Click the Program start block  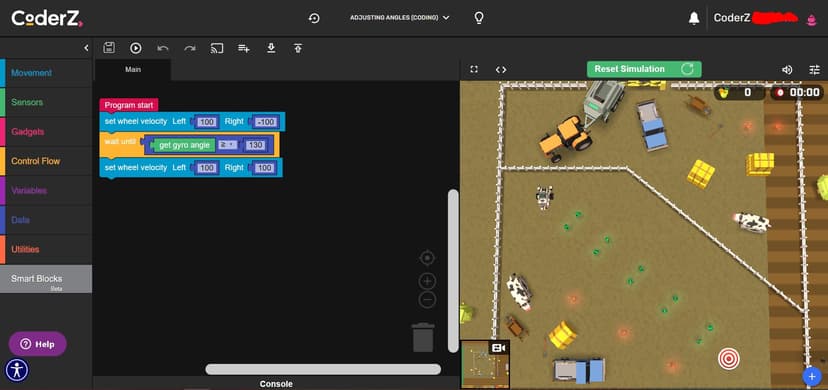pos(129,105)
